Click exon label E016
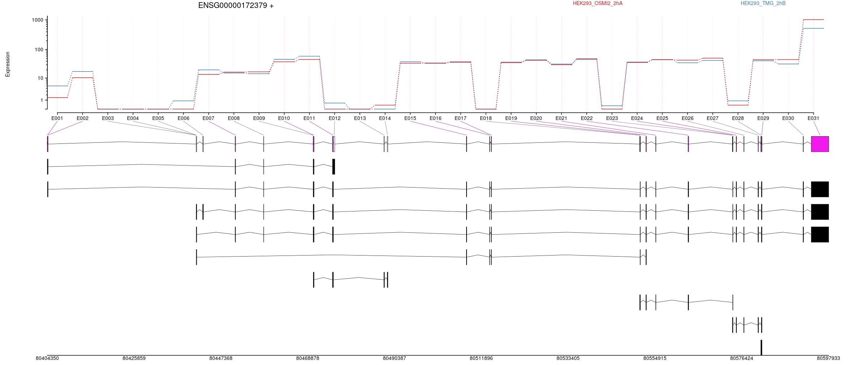The width and height of the screenshot is (868, 365). click(x=435, y=118)
